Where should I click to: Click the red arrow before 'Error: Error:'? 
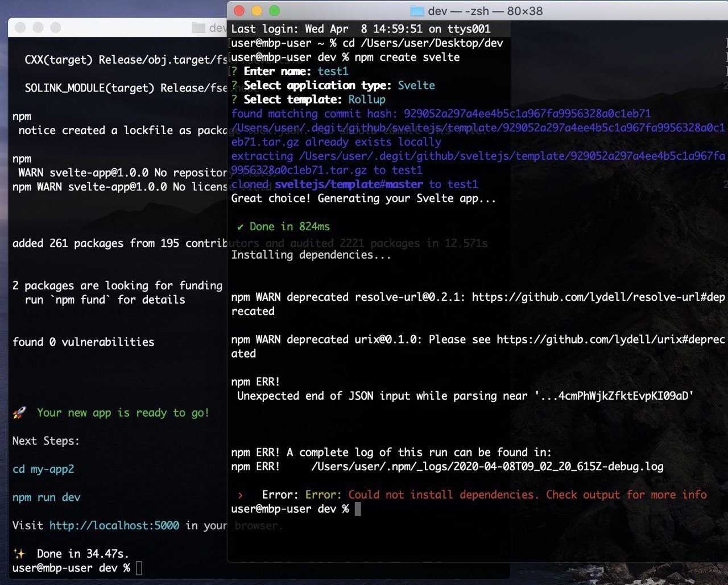pyautogui.click(x=241, y=495)
